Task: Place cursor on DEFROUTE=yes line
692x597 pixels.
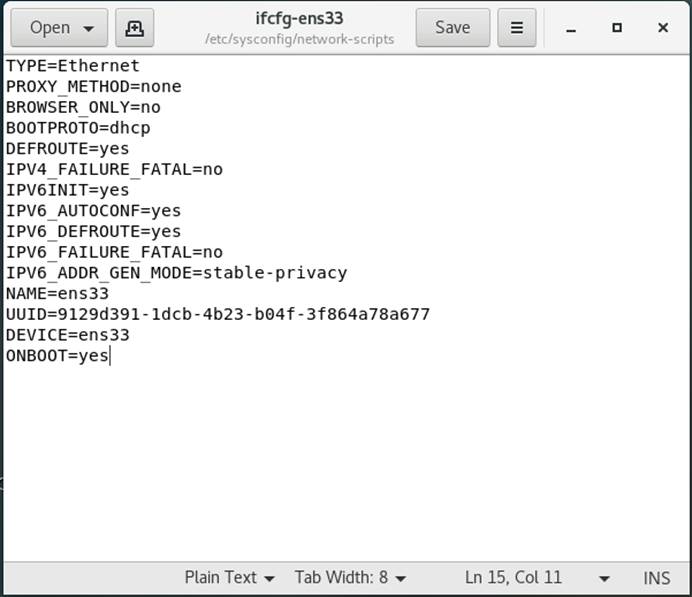Action: [x=68, y=149]
